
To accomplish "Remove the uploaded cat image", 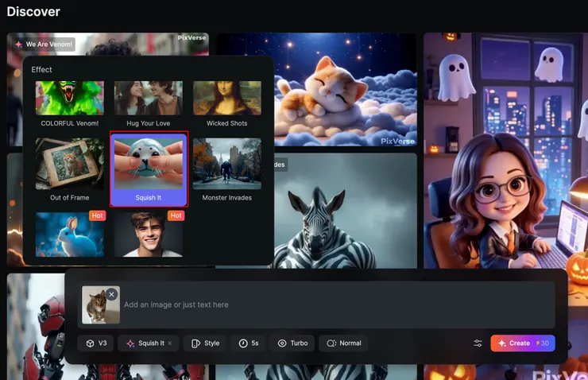I will [111, 294].
